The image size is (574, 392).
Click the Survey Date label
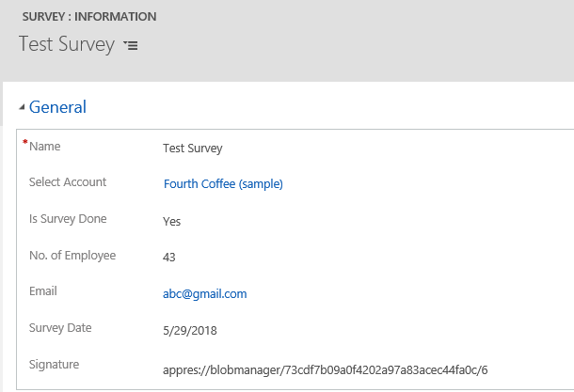(x=60, y=328)
